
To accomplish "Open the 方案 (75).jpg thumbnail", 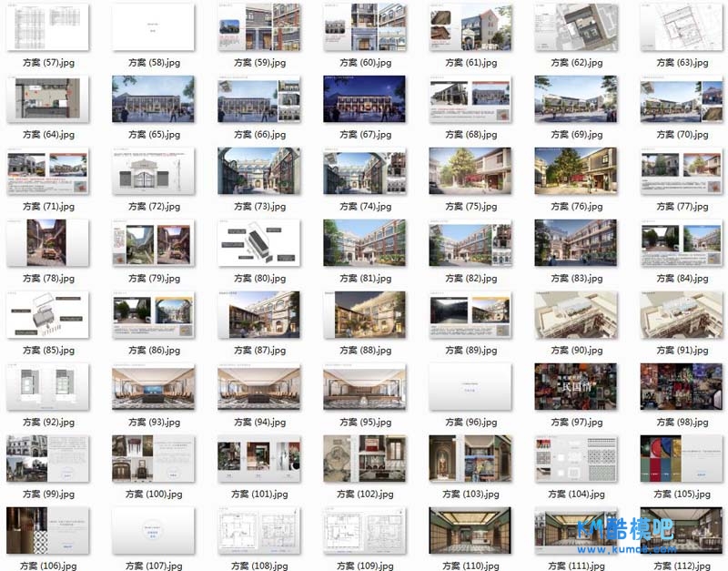I will [470, 171].
